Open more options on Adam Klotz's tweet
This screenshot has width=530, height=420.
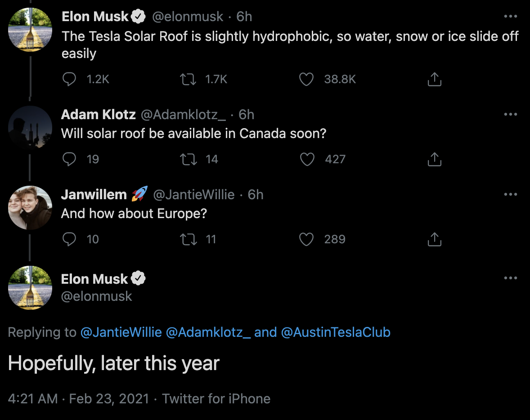tap(510, 114)
